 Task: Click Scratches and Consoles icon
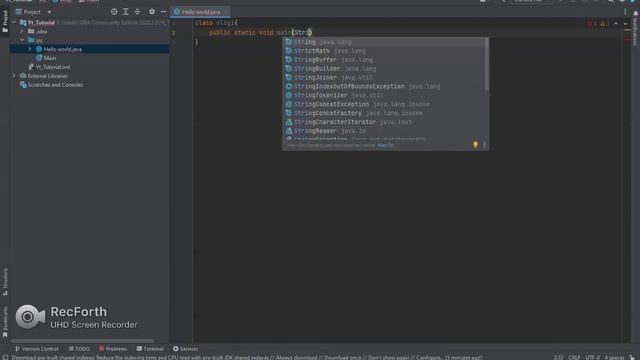coord(23,85)
